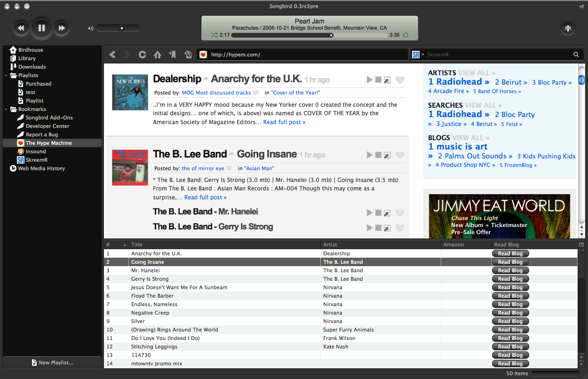Toggle repeat playback mode
The width and height of the screenshot is (588, 379).
pos(405,35)
